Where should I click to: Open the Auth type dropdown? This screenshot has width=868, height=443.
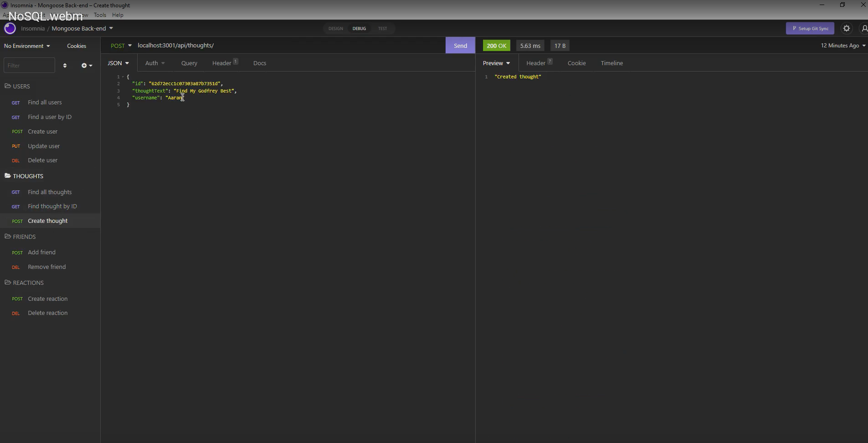click(x=155, y=63)
